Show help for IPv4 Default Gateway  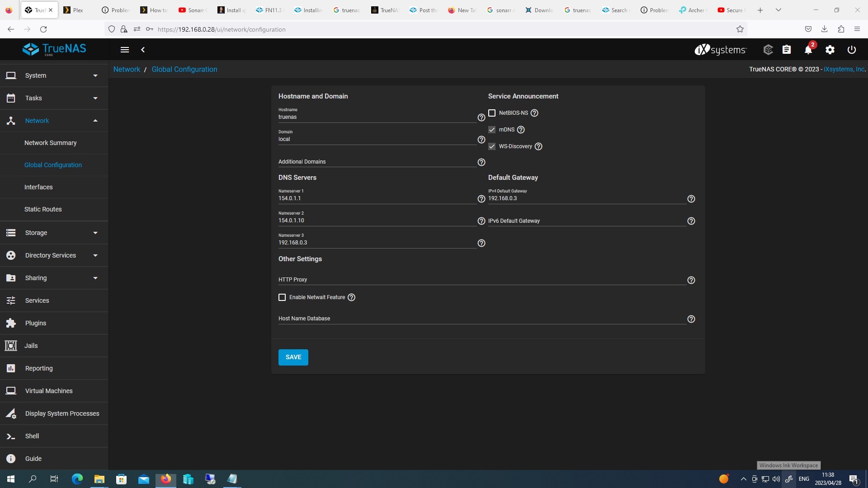pos(691,199)
